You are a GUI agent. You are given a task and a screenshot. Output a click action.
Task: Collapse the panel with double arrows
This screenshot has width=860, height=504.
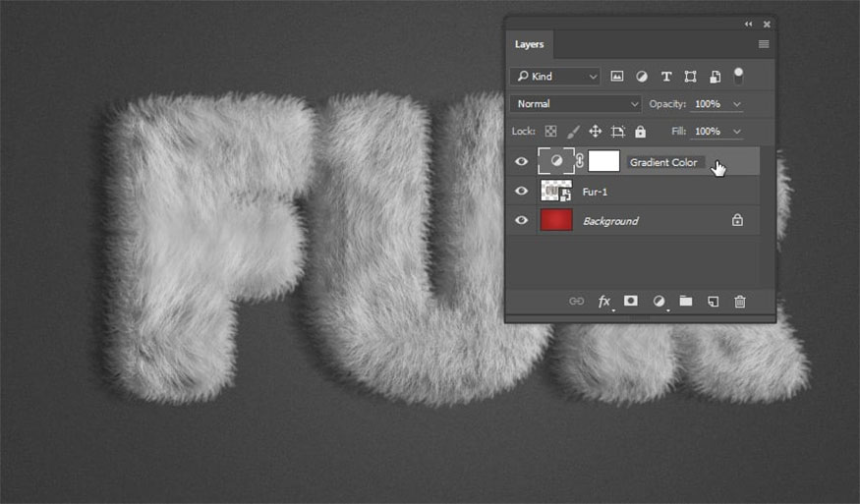point(748,24)
